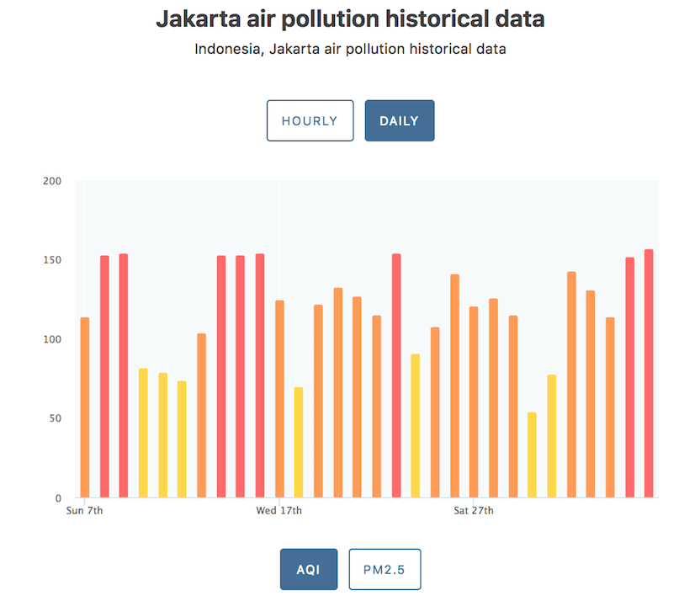Switch to the HOURLY view
This screenshot has width=700, height=601.
(310, 120)
